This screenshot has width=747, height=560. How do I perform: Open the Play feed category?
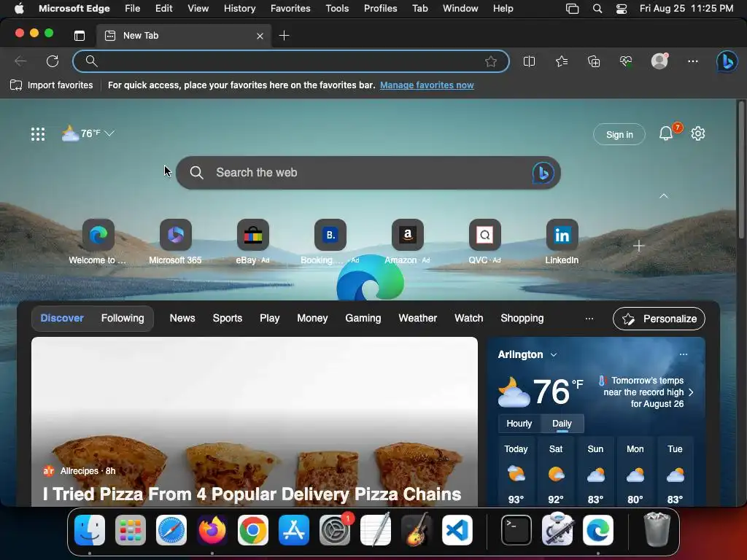click(x=270, y=318)
